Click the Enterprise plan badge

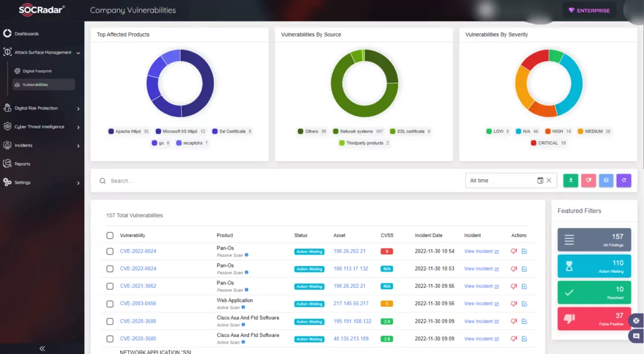coord(589,10)
